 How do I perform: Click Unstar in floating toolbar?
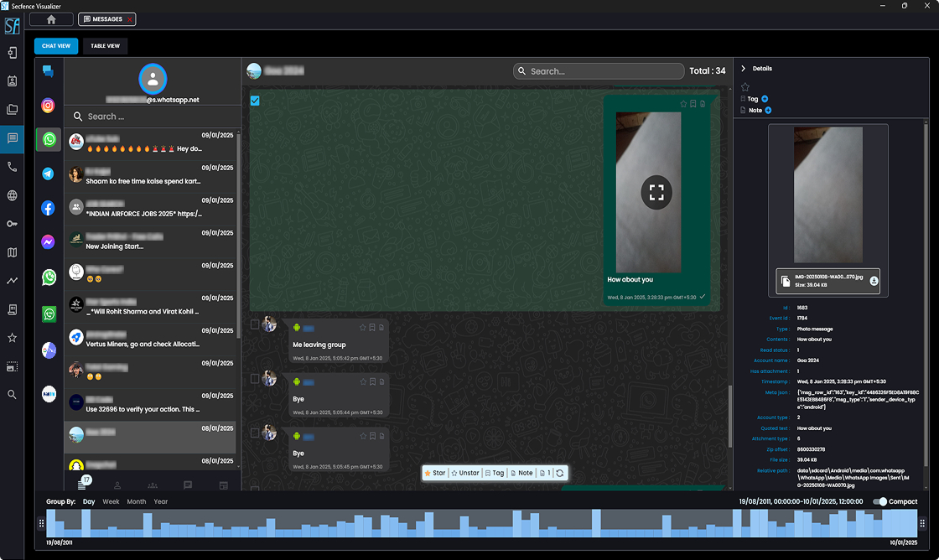464,473
